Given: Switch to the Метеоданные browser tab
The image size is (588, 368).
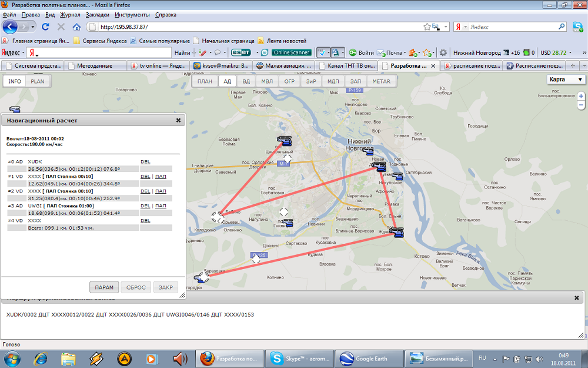Looking at the screenshot, I should (x=94, y=65).
